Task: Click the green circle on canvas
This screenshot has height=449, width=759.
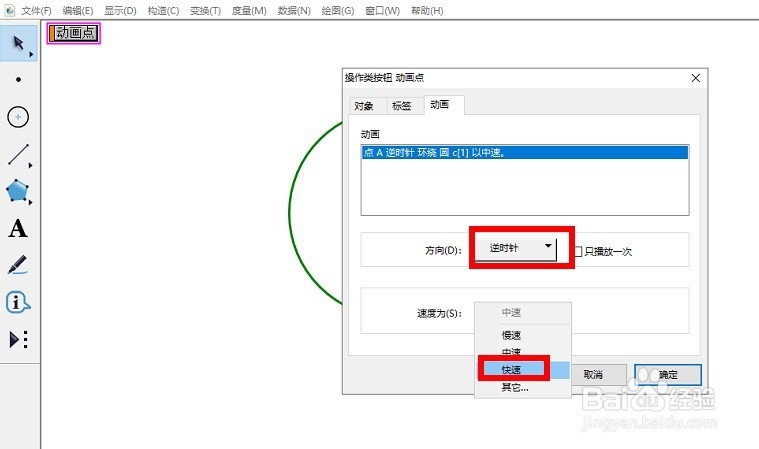Action: [x=289, y=213]
